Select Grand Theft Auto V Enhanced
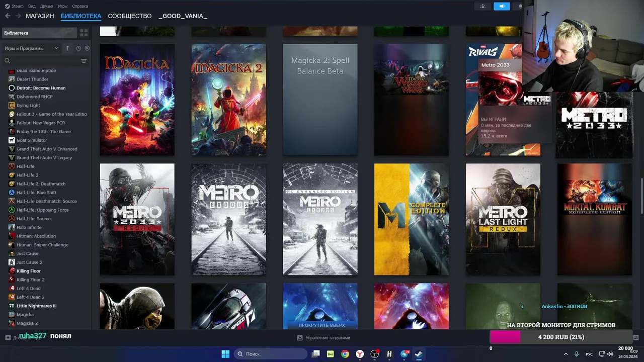The height and width of the screenshot is (362, 644). (x=47, y=149)
